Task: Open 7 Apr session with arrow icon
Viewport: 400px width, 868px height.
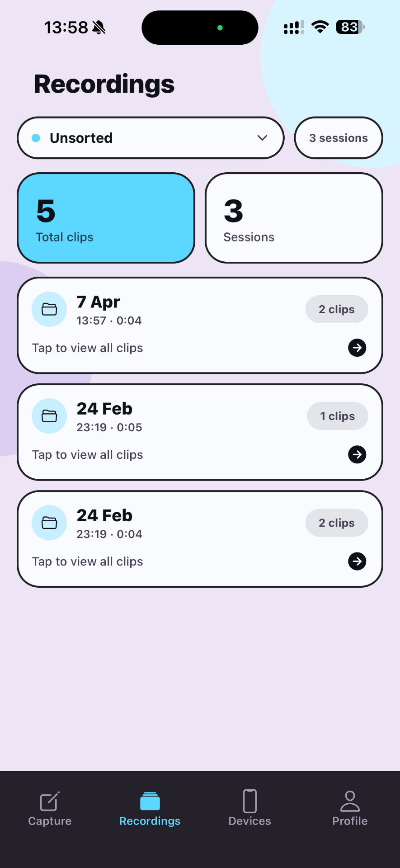Action: (357, 348)
